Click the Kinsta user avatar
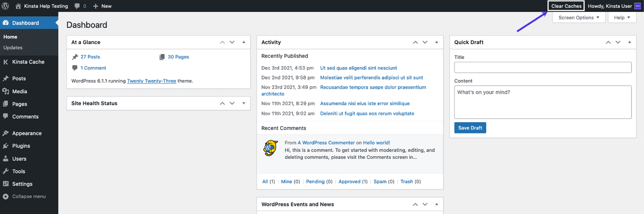The height and width of the screenshot is (214, 644). 637,6
